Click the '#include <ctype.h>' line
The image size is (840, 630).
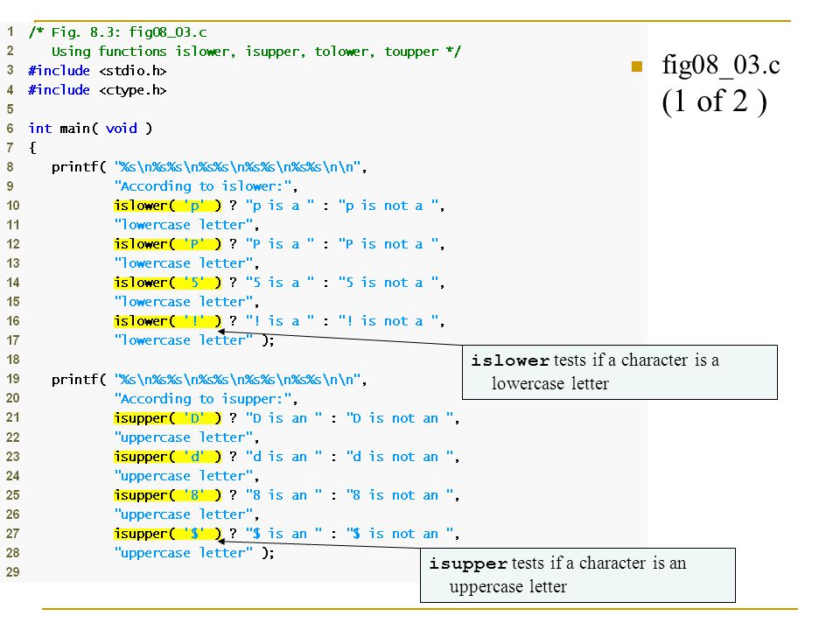click(97, 90)
